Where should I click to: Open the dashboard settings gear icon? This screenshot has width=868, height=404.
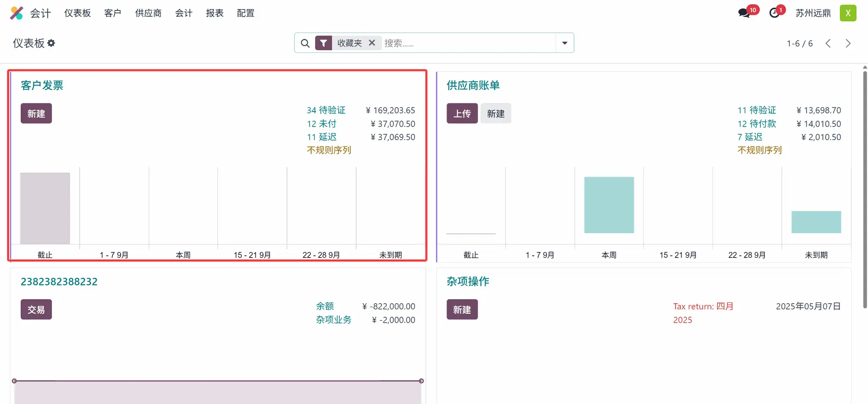(x=51, y=43)
